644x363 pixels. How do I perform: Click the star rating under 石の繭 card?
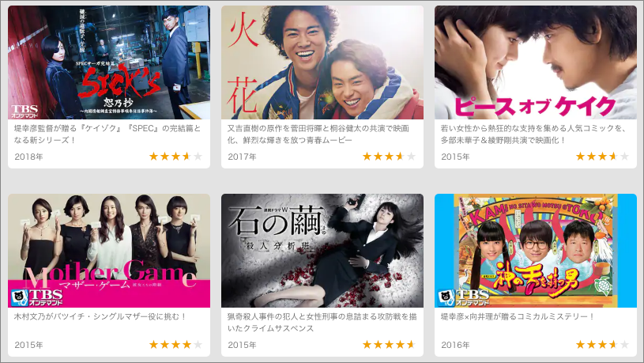tap(389, 345)
